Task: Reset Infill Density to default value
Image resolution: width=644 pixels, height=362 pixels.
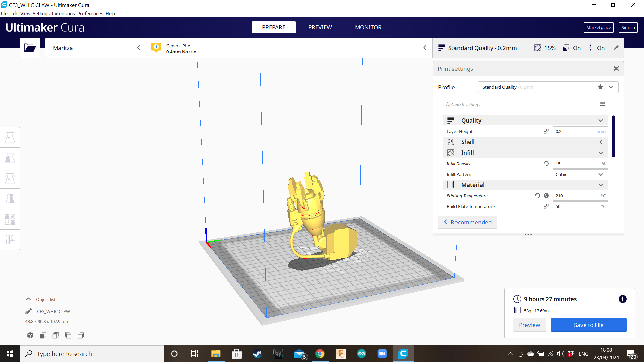Action: tap(546, 164)
